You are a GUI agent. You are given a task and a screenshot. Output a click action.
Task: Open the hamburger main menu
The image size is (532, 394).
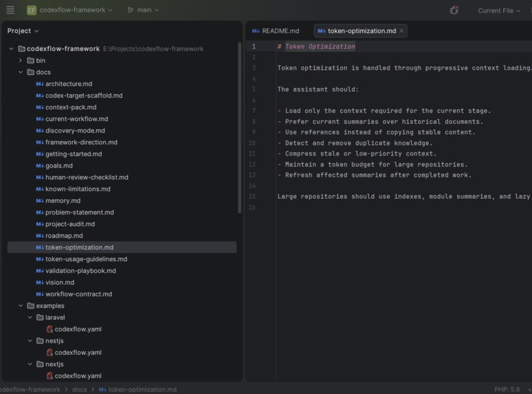tap(10, 10)
